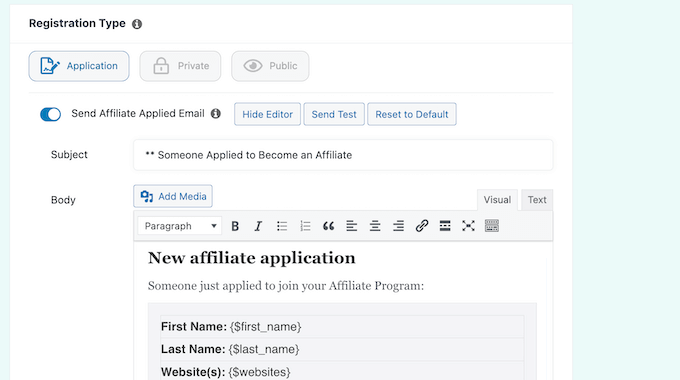This screenshot has width=680, height=380.
Task: Click the Send Test button
Action: (334, 114)
